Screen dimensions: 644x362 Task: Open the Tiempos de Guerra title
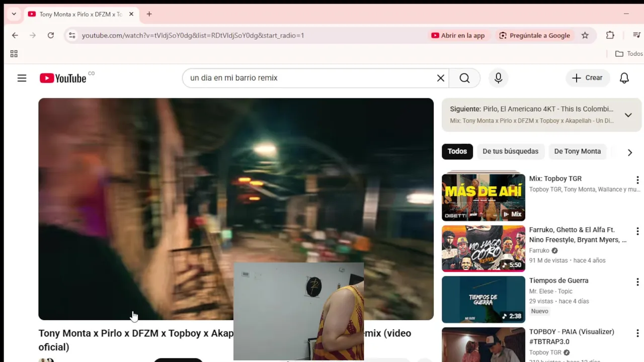[x=558, y=281]
